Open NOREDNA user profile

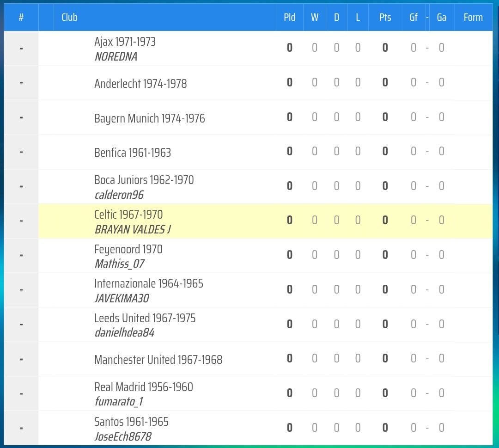tap(116, 57)
